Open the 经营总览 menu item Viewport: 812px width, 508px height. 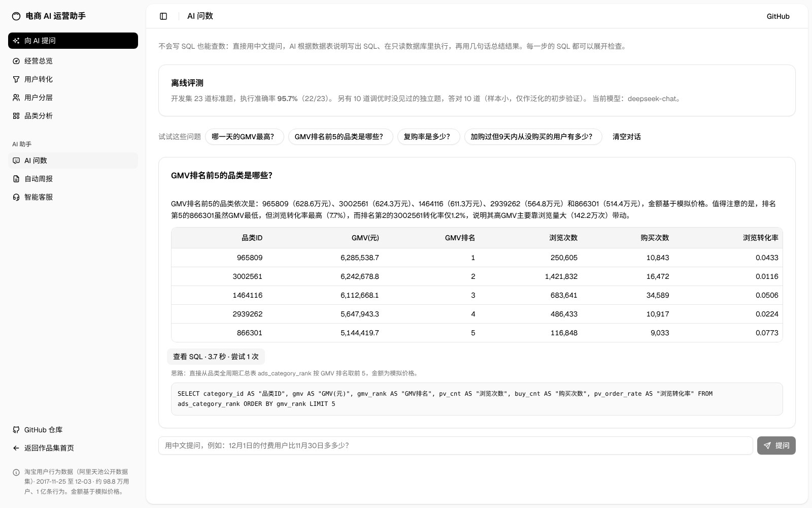[73, 61]
